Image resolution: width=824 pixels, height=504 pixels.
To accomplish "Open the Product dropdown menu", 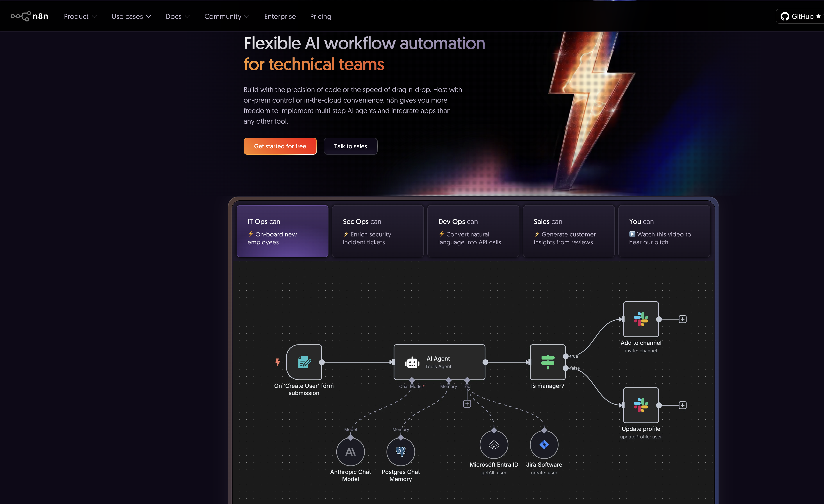I will pos(80,16).
